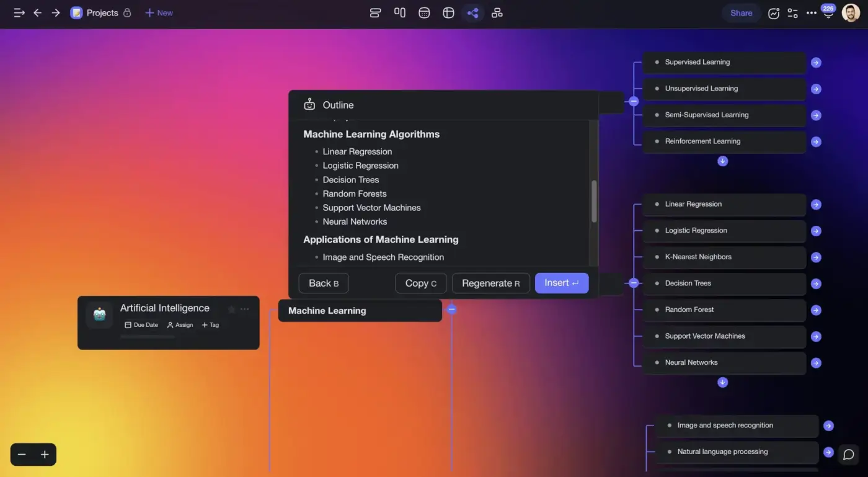Expand more nodes under Neural Networks

point(722,382)
